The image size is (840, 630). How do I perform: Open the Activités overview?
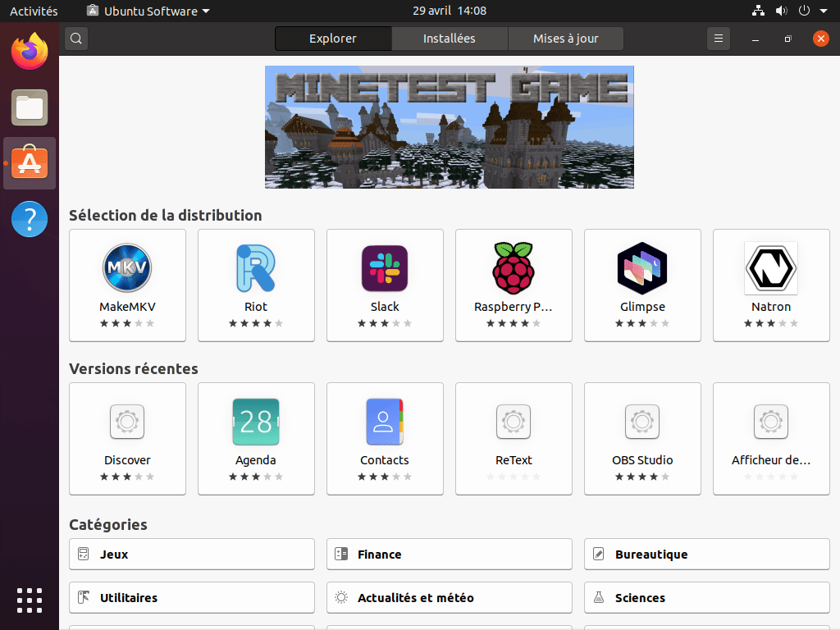(34, 11)
